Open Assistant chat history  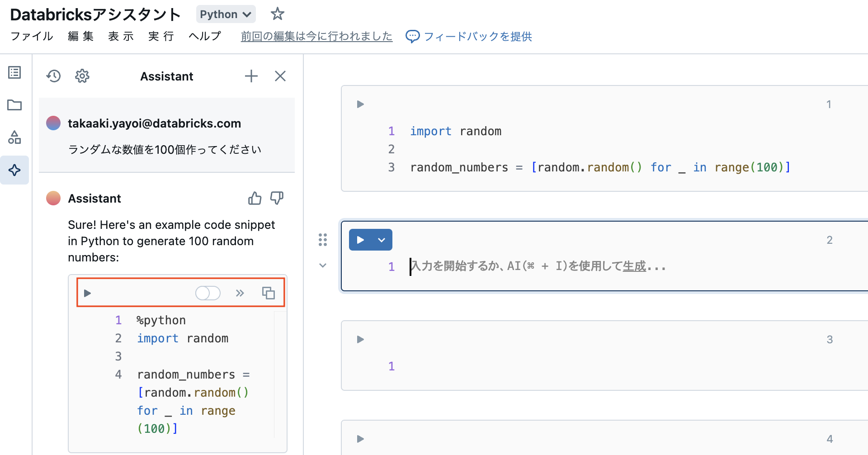tap(53, 76)
